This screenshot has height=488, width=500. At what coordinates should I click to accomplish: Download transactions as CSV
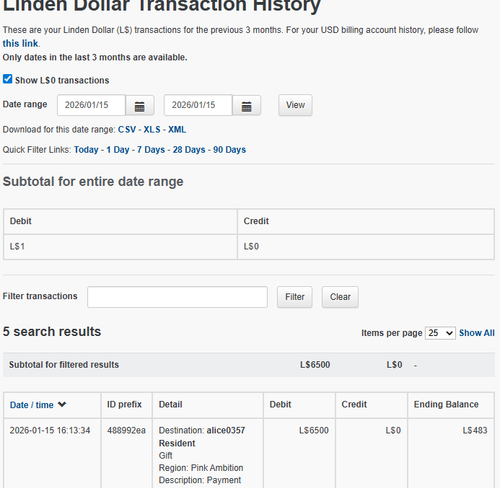point(127,130)
